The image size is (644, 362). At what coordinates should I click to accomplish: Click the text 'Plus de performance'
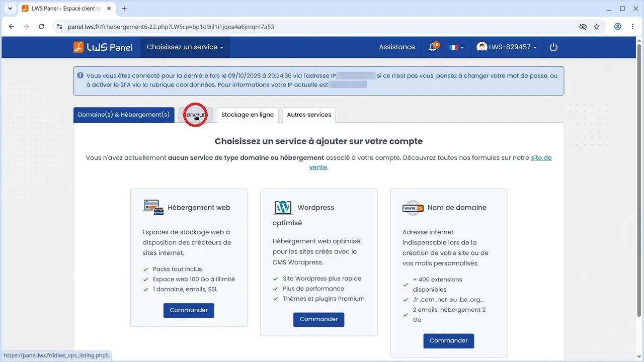tap(313, 289)
